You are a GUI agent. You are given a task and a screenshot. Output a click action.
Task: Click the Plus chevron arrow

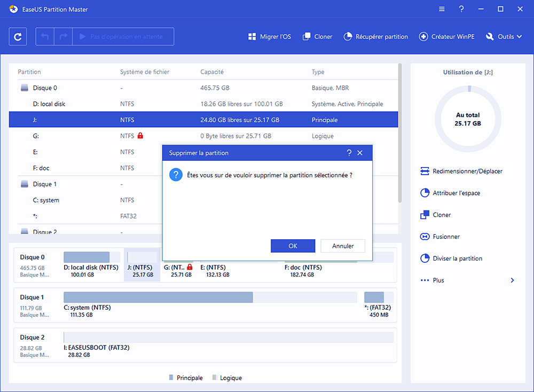pos(512,280)
